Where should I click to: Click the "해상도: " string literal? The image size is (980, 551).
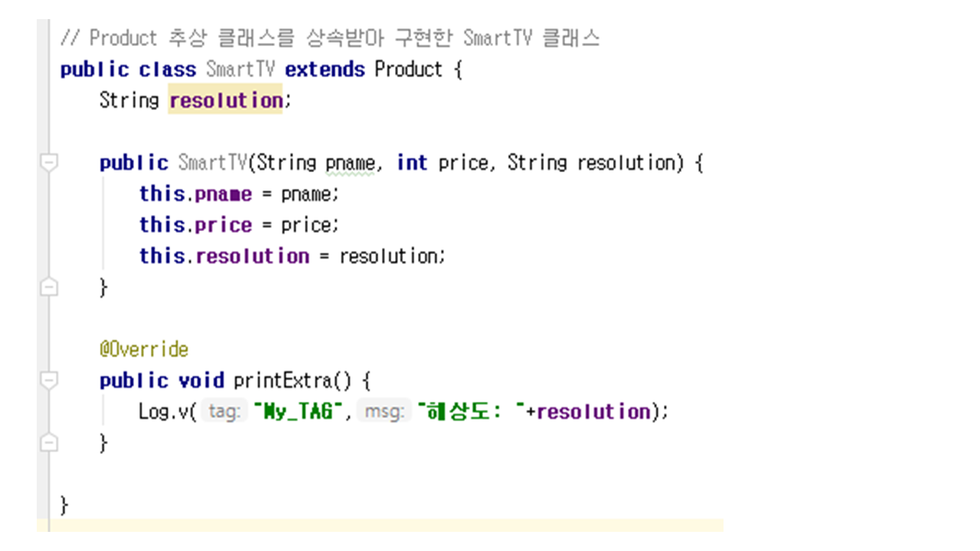click(x=470, y=412)
